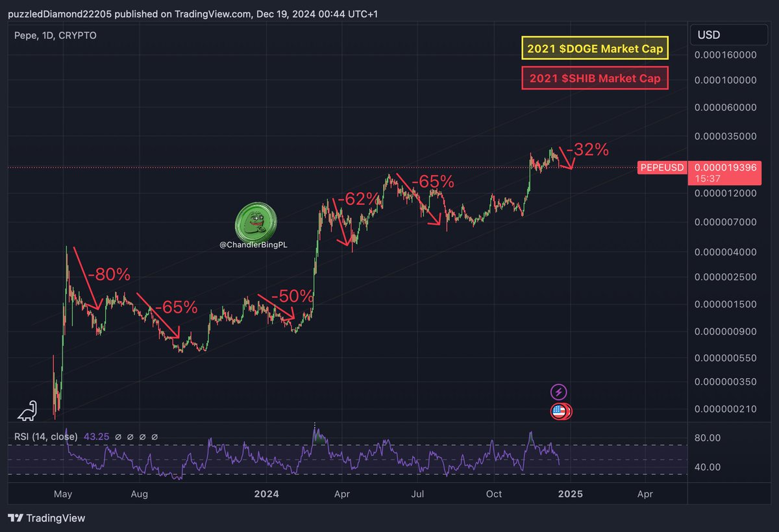Select the -32% drawdown label
The height and width of the screenshot is (532, 779).
coord(587,150)
